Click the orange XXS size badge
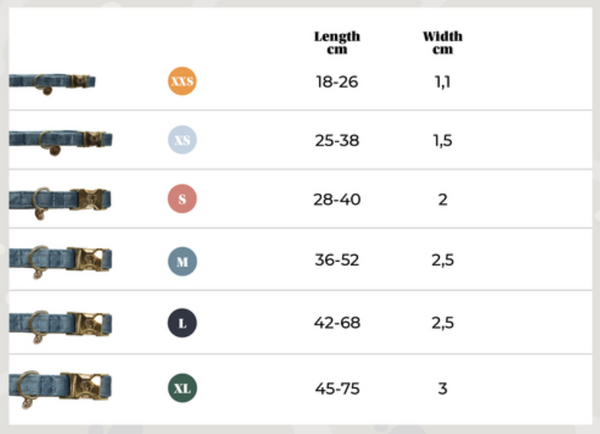The image size is (600, 434). [x=181, y=80]
